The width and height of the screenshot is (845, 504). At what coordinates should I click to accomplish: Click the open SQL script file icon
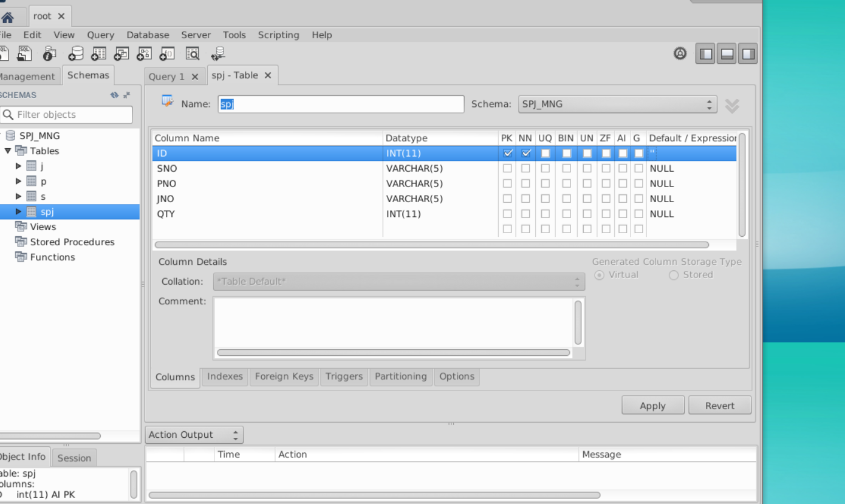click(x=24, y=54)
